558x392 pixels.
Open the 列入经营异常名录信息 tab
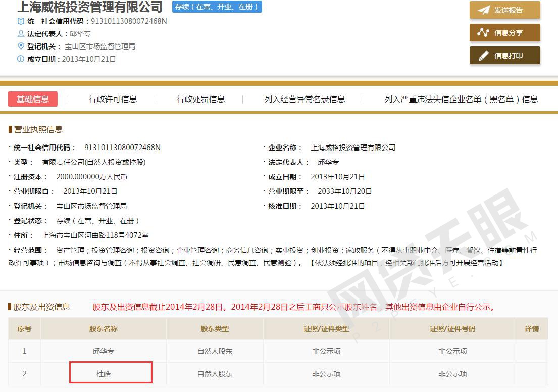pos(305,99)
